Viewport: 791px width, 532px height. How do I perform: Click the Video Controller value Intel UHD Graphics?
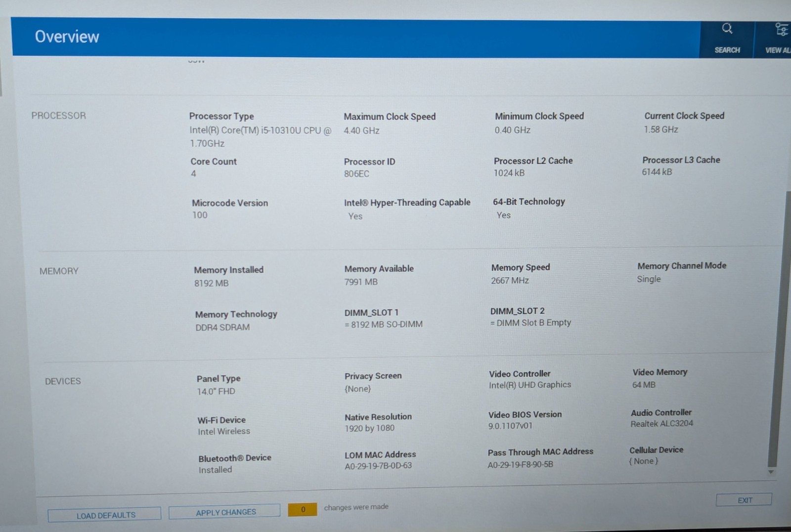tap(530, 385)
